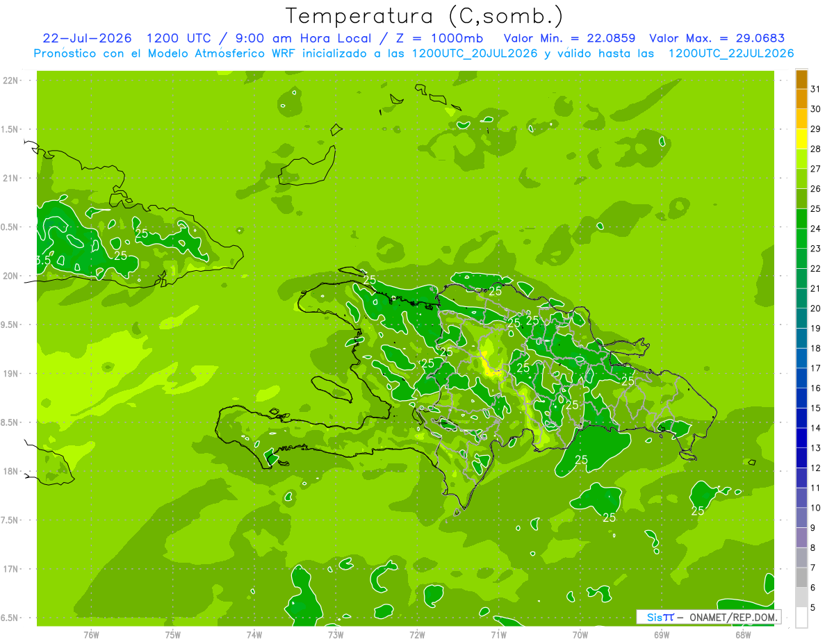Click the "68W" longitude axis label
This screenshot has height=644, width=834.
click(743, 634)
